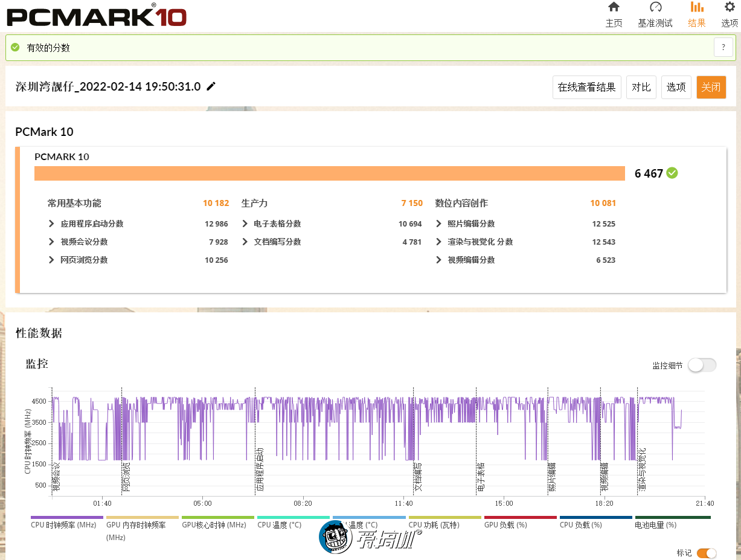Toggle CPU 时钟频率 legend series
Image resolution: width=741 pixels, height=560 pixels.
click(x=66, y=523)
